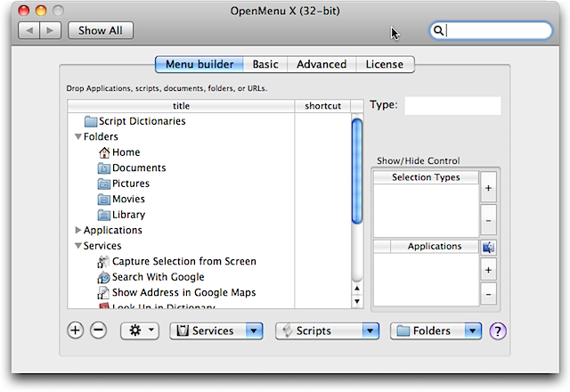
Task: Click the Script Dictionaries folder icon
Action: click(91, 121)
